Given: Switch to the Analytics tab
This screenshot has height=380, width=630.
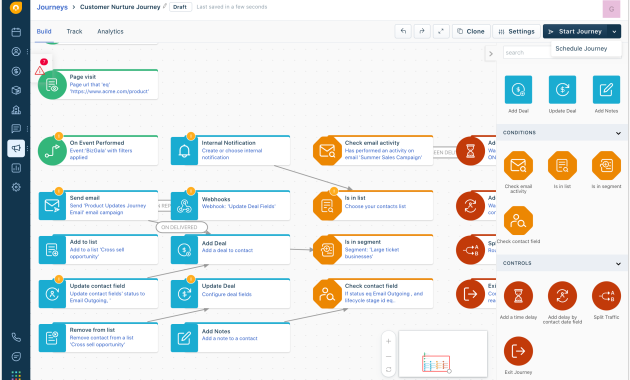Looking at the screenshot, I should (110, 31).
